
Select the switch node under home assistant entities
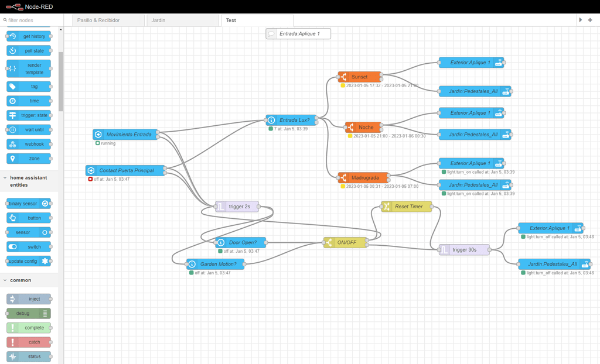(28, 246)
